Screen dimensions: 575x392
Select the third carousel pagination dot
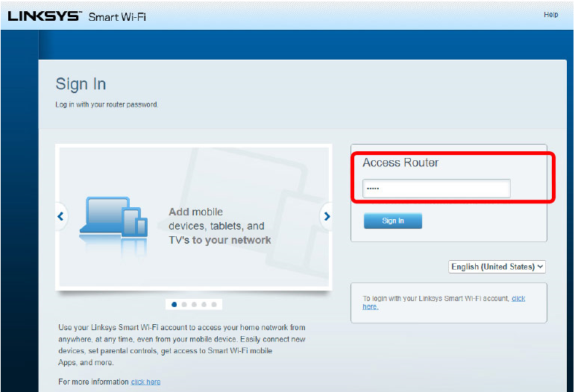(x=194, y=305)
